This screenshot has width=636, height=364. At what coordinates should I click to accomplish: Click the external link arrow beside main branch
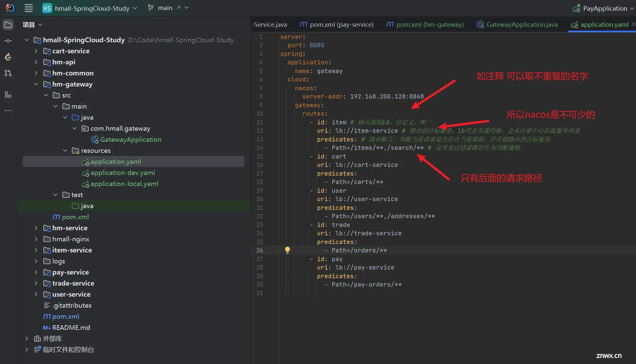point(178,8)
